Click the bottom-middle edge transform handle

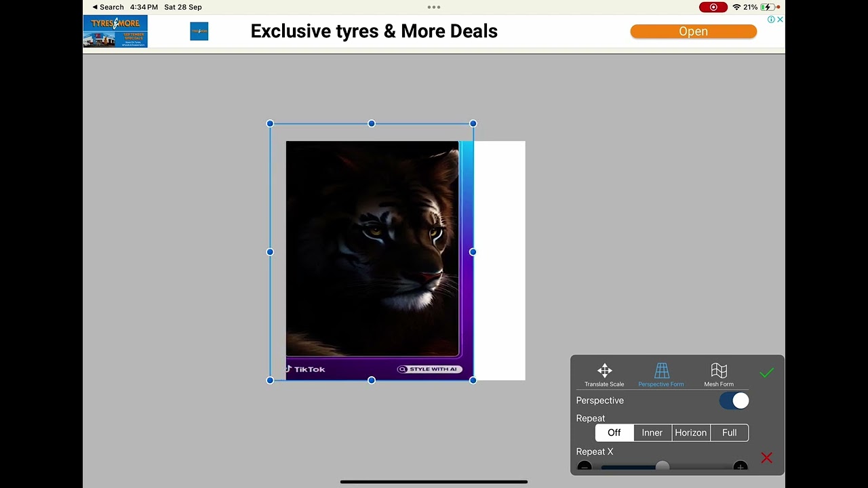(372, 380)
